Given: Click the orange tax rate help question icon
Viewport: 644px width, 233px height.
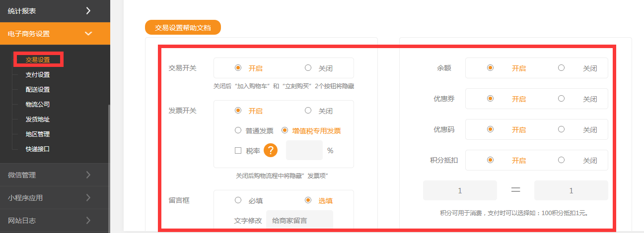Looking at the screenshot, I should [x=270, y=150].
